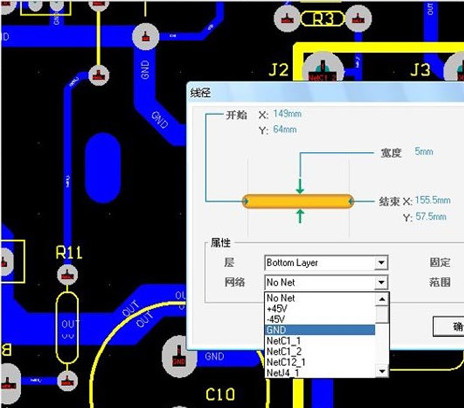This screenshot has height=408, width=464.
Task: Select the J3 designator label
Action: [x=420, y=70]
